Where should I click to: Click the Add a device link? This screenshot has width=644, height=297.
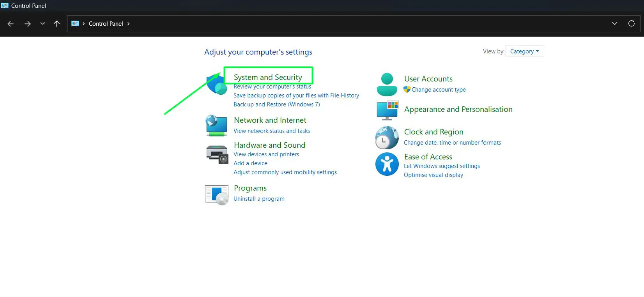[250, 163]
